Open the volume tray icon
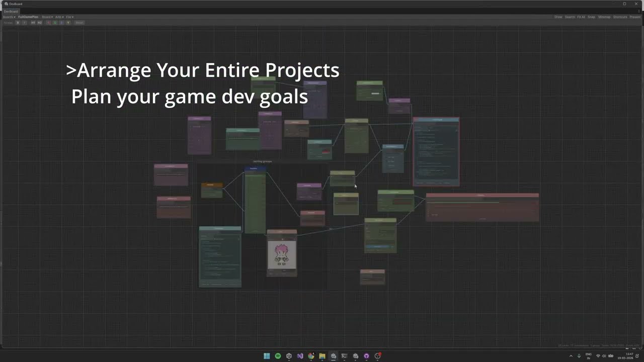The width and height of the screenshot is (644, 362). pyautogui.click(x=604, y=356)
